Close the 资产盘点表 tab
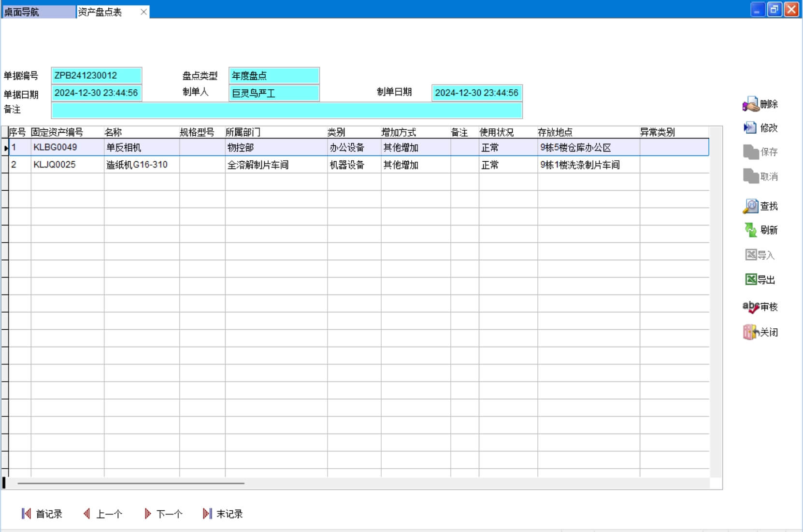The image size is (803, 532). (143, 12)
